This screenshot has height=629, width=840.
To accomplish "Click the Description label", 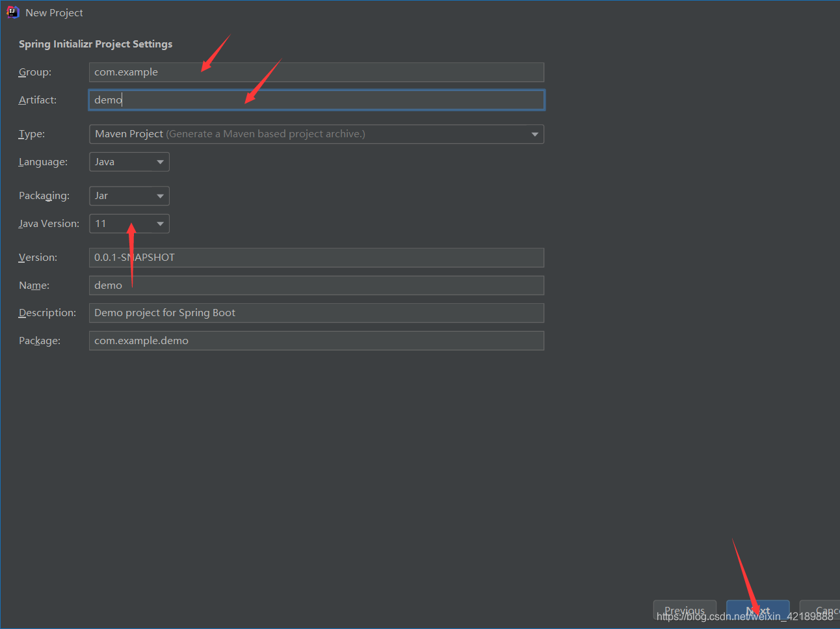I will [x=47, y=313].
